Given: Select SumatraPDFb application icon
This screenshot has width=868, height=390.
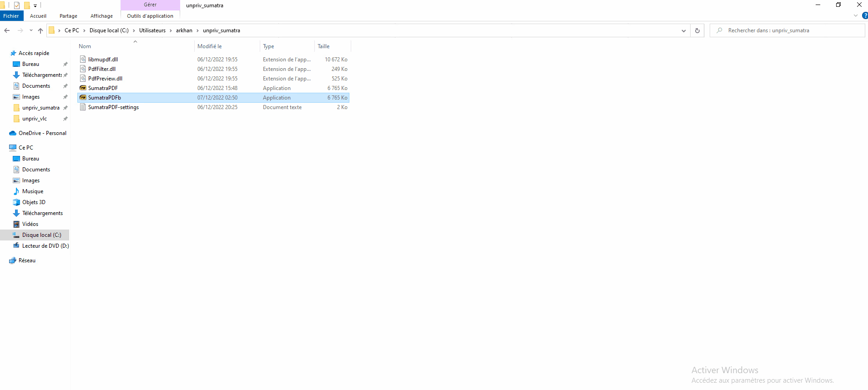Looking at the screenshot, I should point(83,97).
